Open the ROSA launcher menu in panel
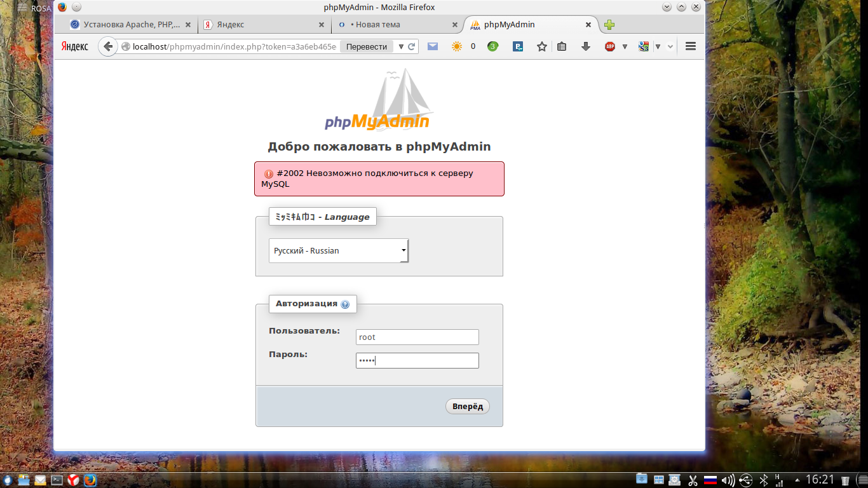 (8, 480)
